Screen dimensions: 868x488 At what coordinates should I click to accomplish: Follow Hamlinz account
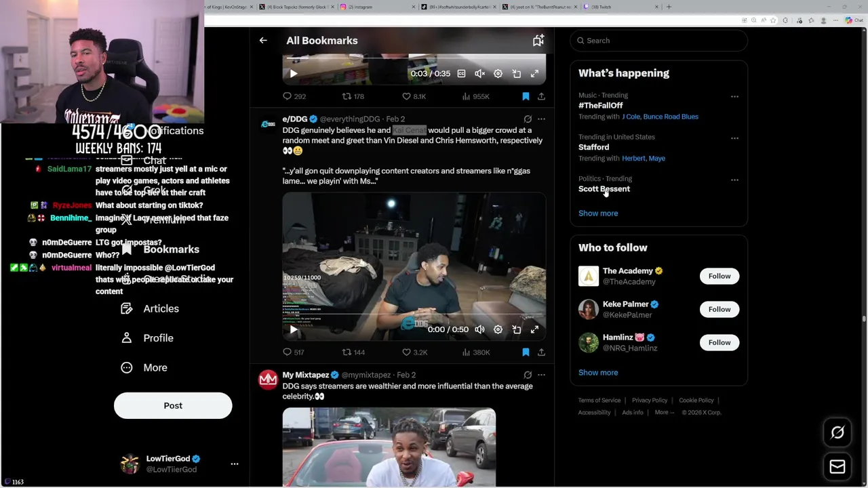tap(719, 342)
